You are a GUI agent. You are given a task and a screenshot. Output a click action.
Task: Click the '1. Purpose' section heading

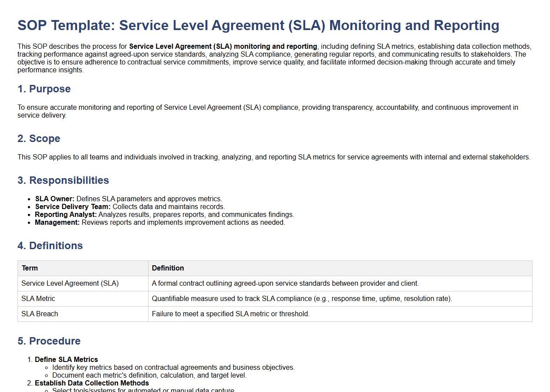(44, 89)
